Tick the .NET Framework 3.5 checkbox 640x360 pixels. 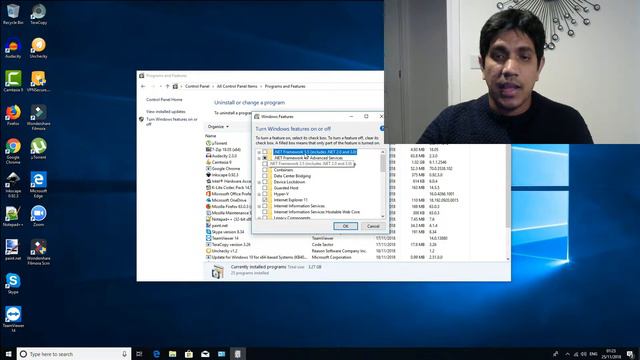click(265, 152)
